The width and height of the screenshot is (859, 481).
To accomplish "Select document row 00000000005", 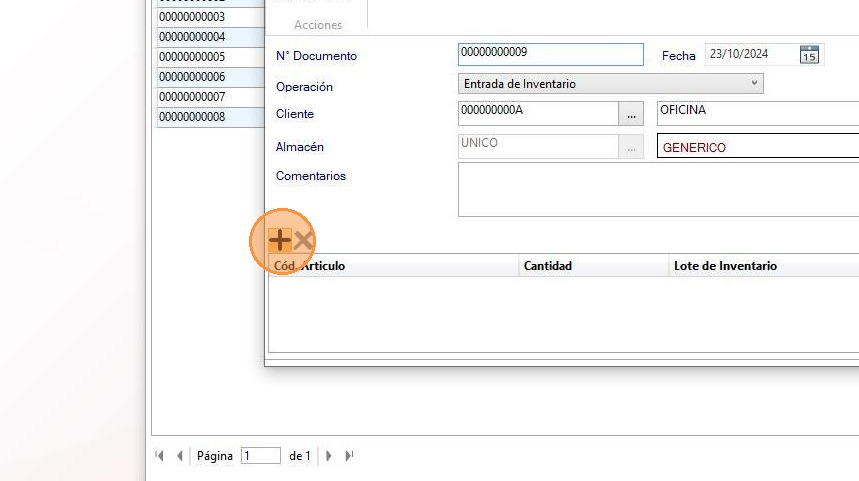I will pos(210,57).
